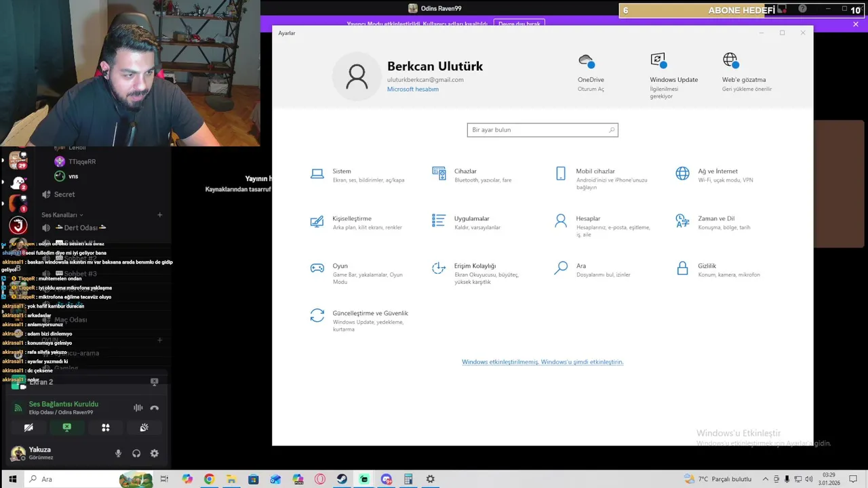Open Uygulamalar settings

(467, 222)
